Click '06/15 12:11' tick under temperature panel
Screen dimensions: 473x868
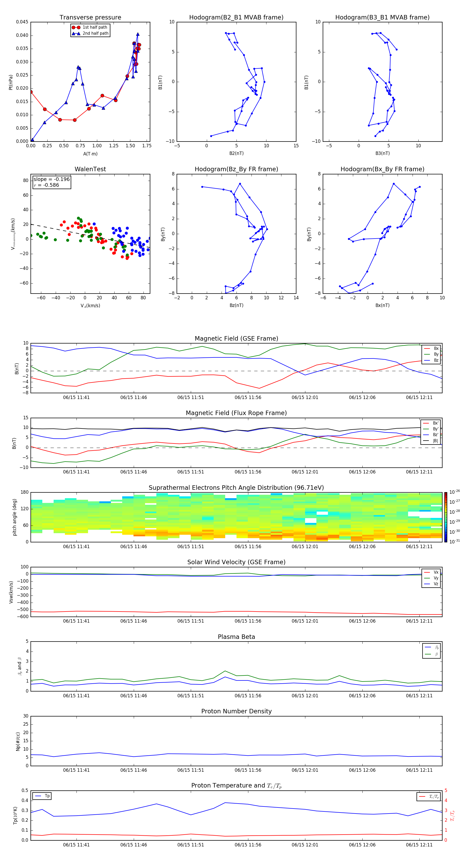pyautogui.click(x=419, y=845)
